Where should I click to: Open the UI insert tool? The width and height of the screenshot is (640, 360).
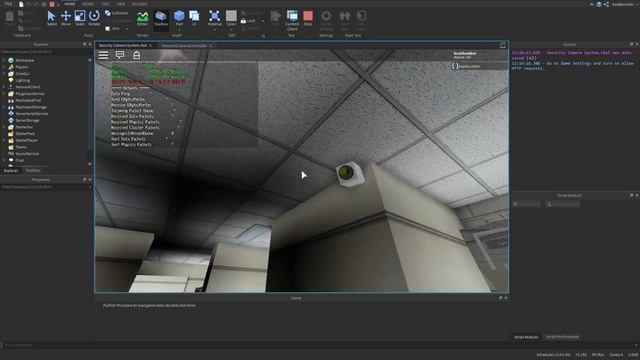tap(194, 18)
